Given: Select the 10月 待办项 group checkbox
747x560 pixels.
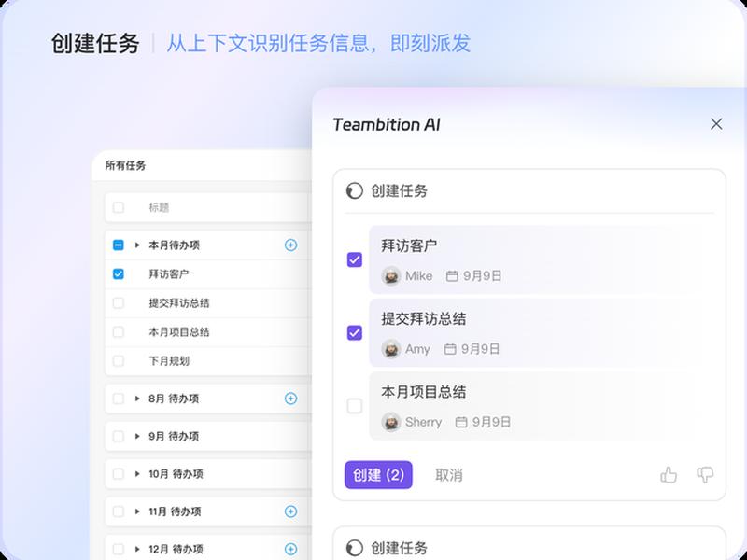Looking at the screenshot, I should 119,473.
